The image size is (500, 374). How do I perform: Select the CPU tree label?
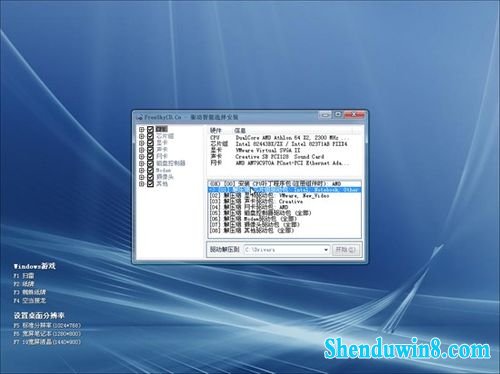coord(162,129)
